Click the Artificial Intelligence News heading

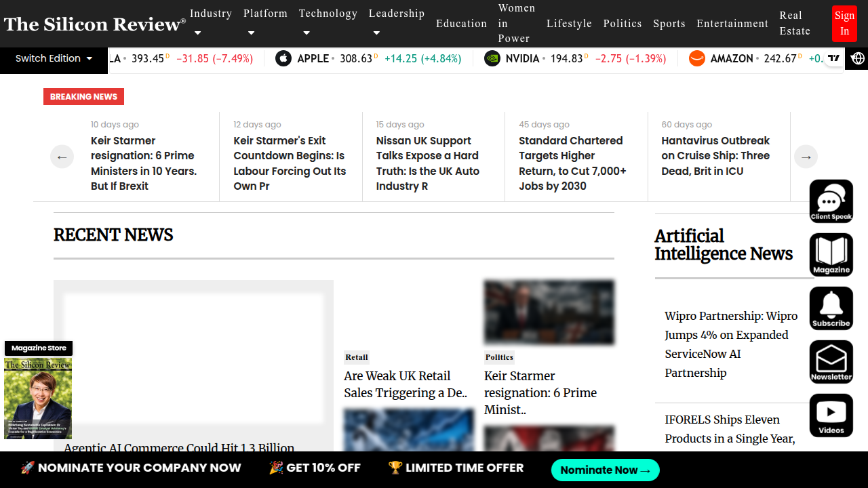tap(724, 245)
